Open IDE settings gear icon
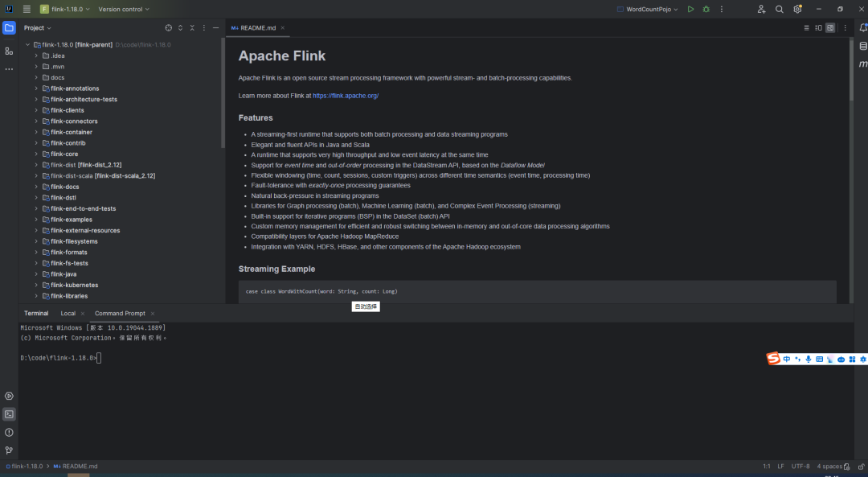 (797, 9)
